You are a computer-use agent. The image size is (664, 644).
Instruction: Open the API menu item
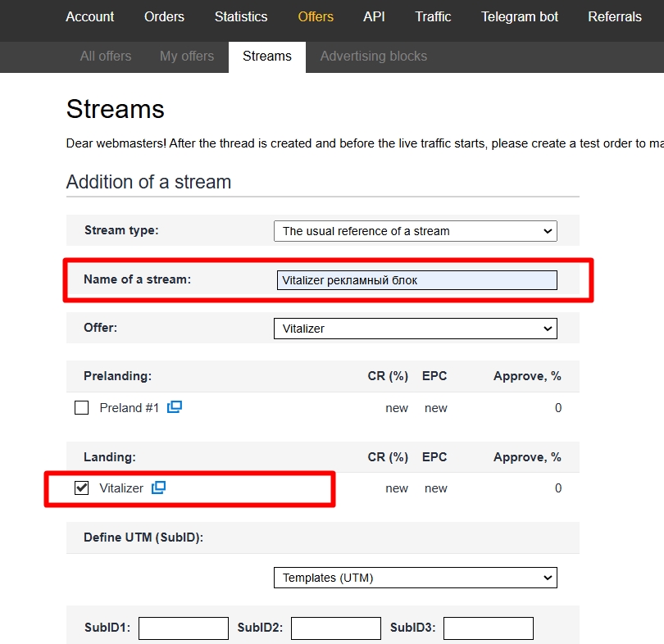click(374, 17)
